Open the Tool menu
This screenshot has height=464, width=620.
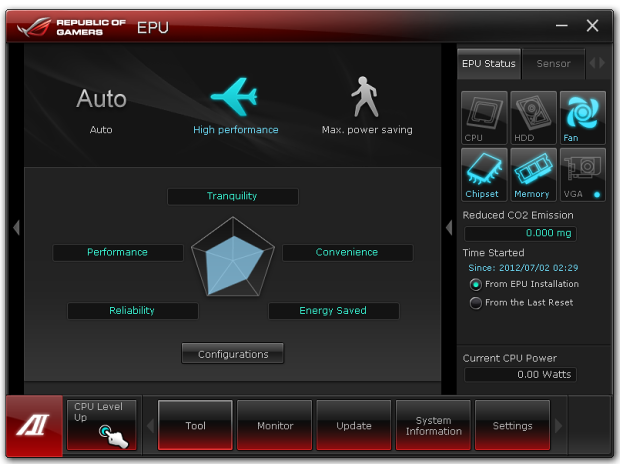(x=195, y=425)
